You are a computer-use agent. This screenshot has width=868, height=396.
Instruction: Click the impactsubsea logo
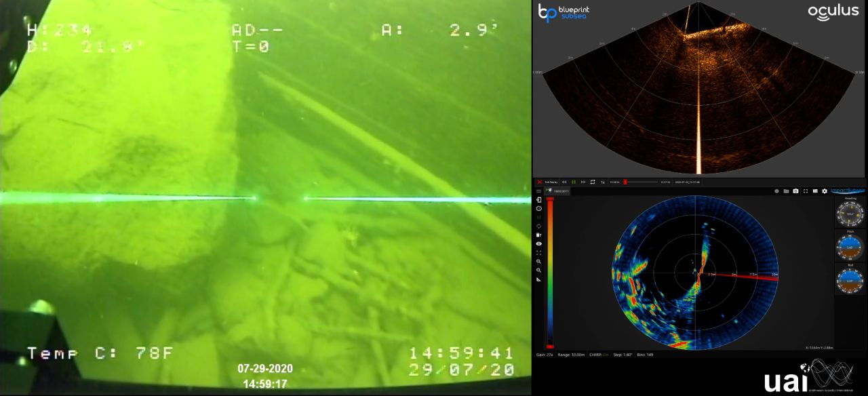pos(848,192)
